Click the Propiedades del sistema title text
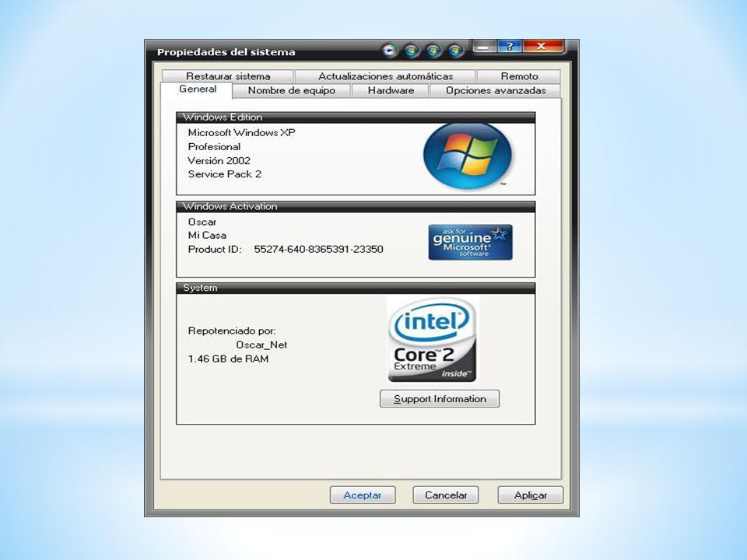This screenshot has width=747, height=560. point(226,52)
